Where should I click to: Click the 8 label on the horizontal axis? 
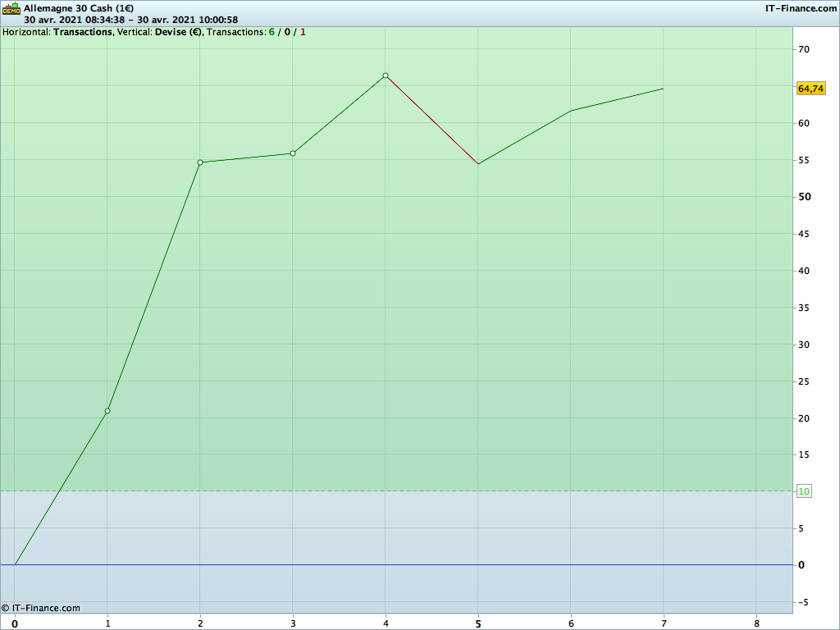point(757,623)
